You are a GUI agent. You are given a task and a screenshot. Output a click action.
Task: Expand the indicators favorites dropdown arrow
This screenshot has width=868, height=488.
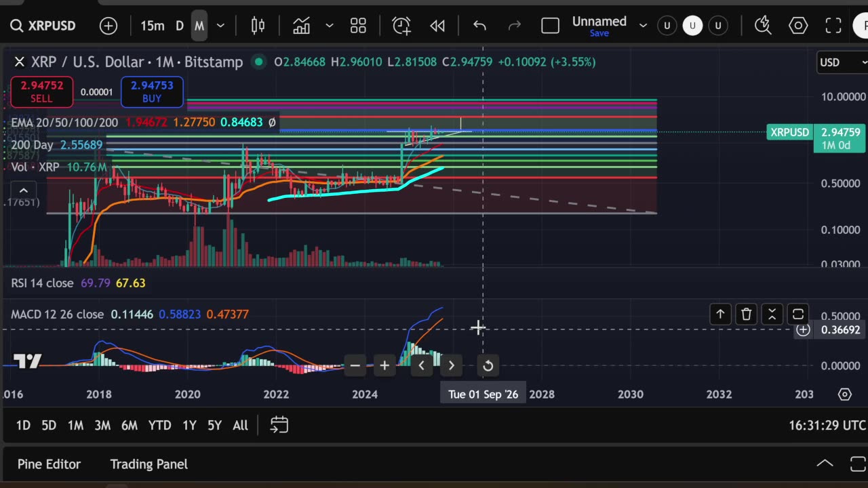coord(330,26)
